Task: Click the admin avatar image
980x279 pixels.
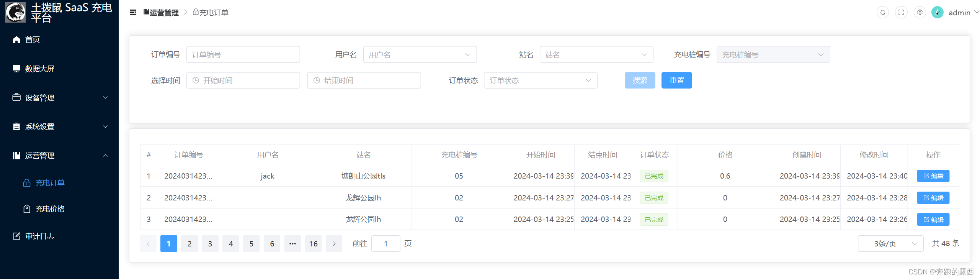Action: click(938, 12)
